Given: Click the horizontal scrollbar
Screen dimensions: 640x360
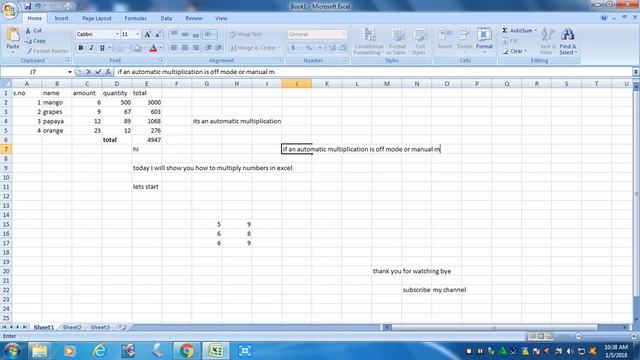Looking at the screenshot, I should pos(494,327).
